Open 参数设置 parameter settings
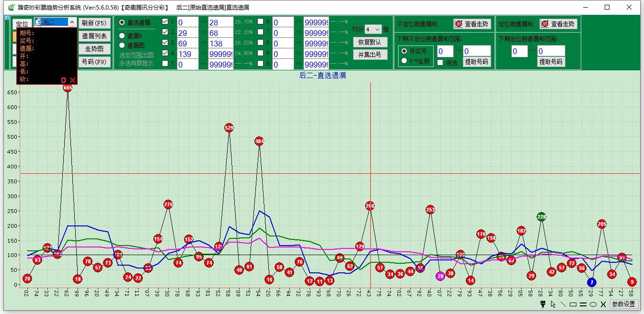The width and height of the screenshot is (644, 314). click(623, 304)
